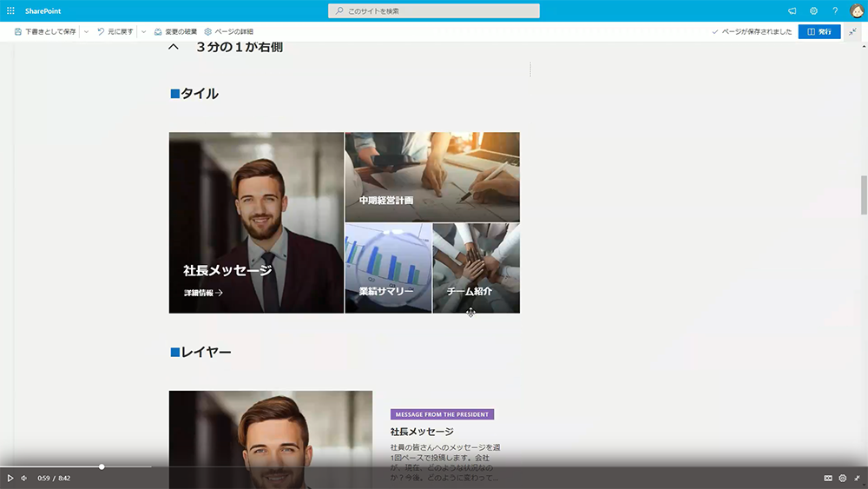Click MESSAGE FROM THE PRESIDENT purple label
This screenshot has height=489, width=868.
pos(442,414)
